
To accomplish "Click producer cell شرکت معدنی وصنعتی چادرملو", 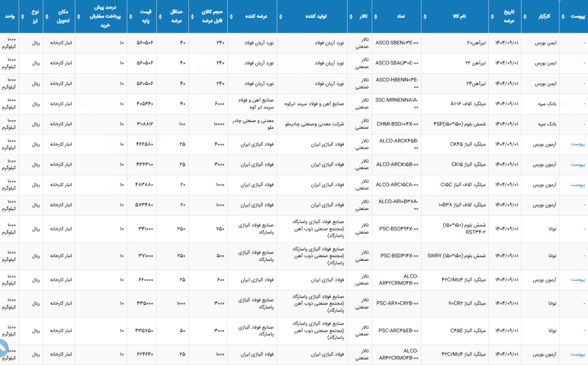I will tap(314, 124).
